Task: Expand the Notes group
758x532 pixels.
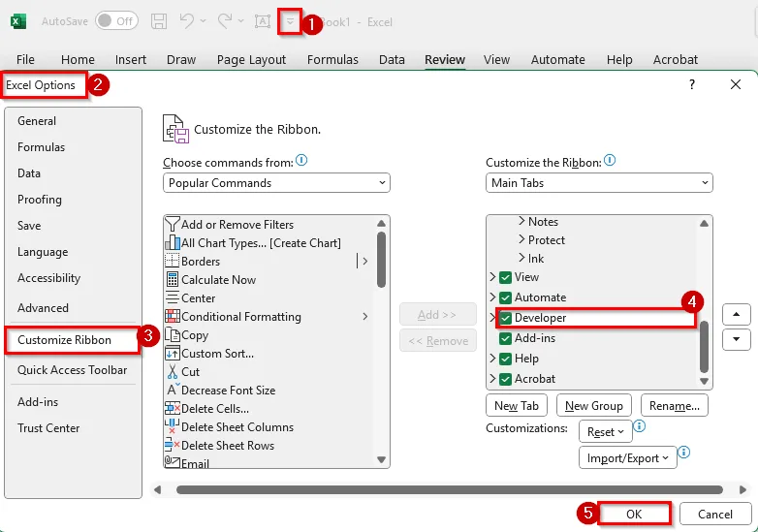Action: (521, 221)
